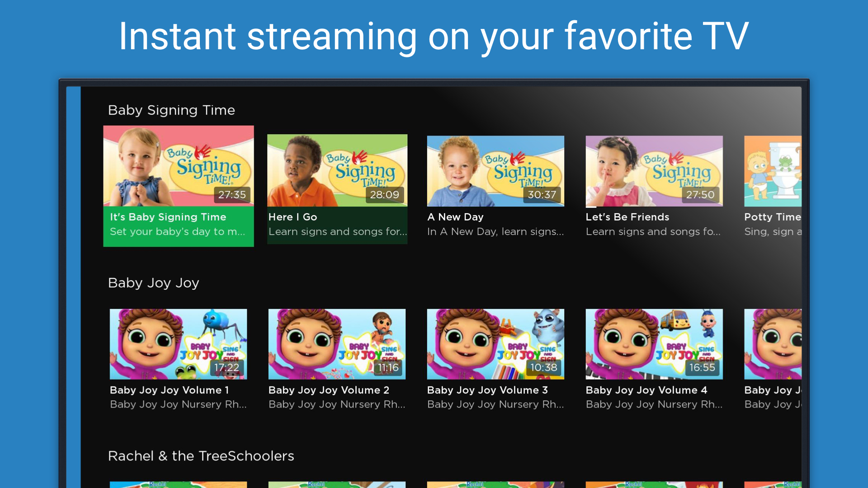This screenshot has height=488, width=868.
Task: Select the Potty Time video thumbnail
Action: tap(772, 171)
